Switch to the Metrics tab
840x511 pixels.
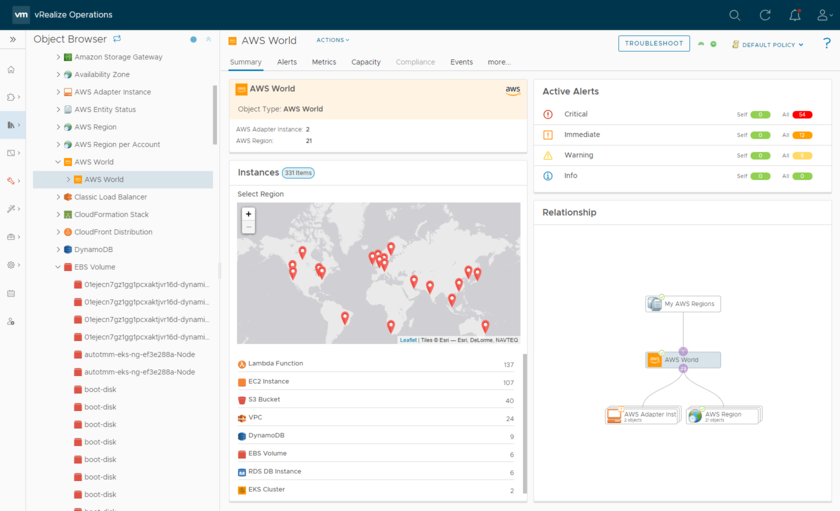323,62
